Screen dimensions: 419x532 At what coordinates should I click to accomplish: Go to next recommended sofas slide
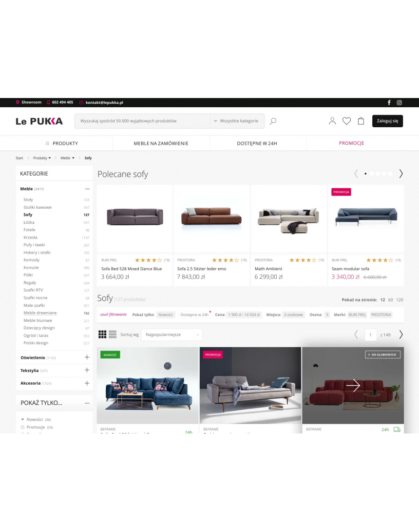point(401,174)
